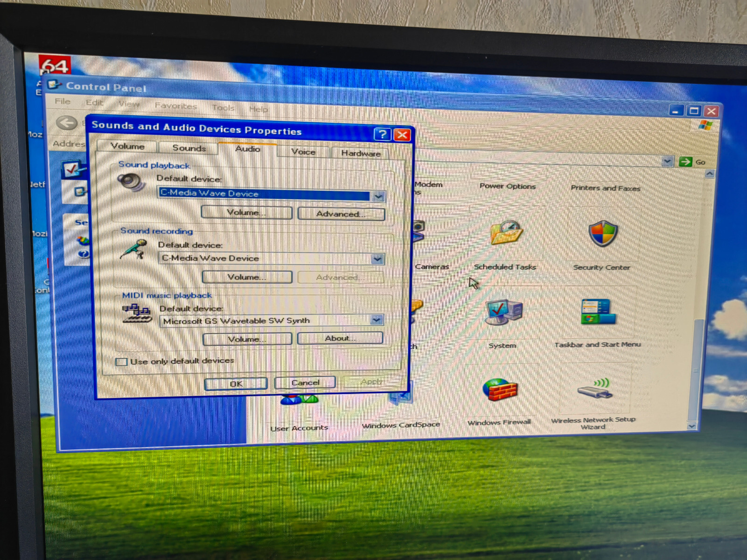Open the Tools menu
Viewport: 747px width, 560px height.
pyautogui.click(x=223, y=108)
